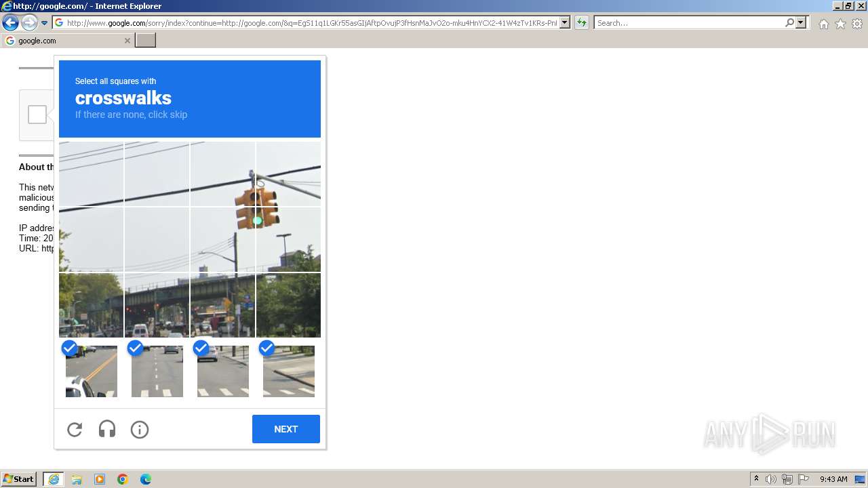Click in the Search box
868x488 pixels.
click(x=689, y=23)
